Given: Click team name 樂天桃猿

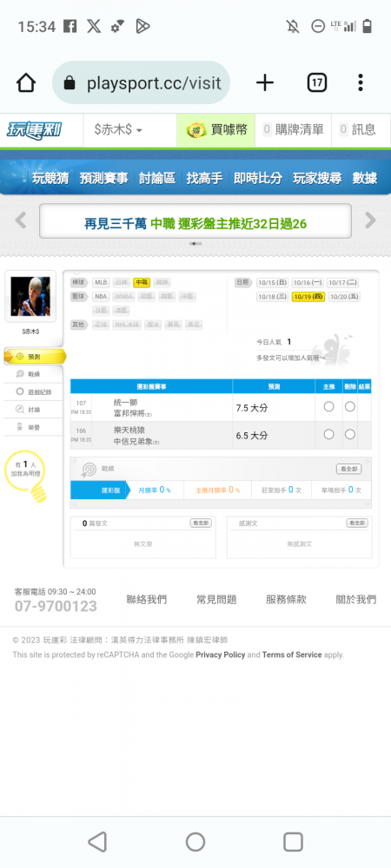Looking at the screenshot, I should click(129, 431).
